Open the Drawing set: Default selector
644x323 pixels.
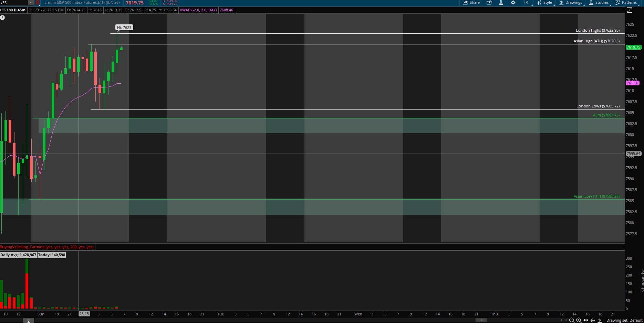point(624,320)
